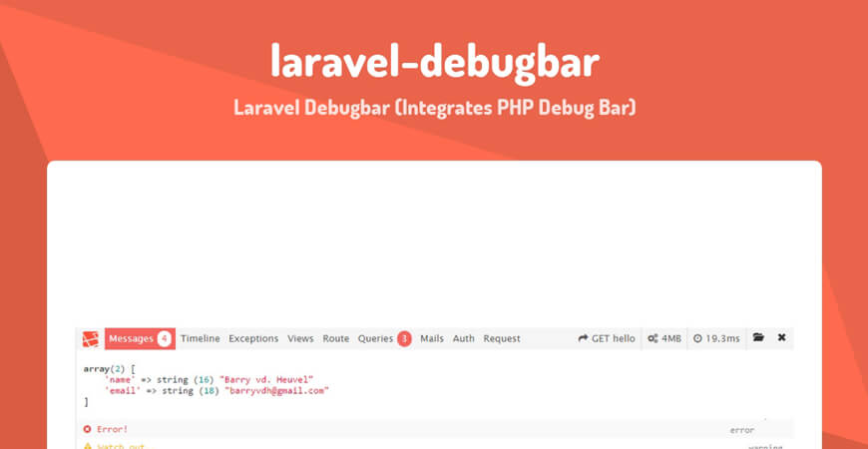Screen dimensions: 868x449
Task: Click the red error icon beside Error!
Action: [x=87, y=430]
